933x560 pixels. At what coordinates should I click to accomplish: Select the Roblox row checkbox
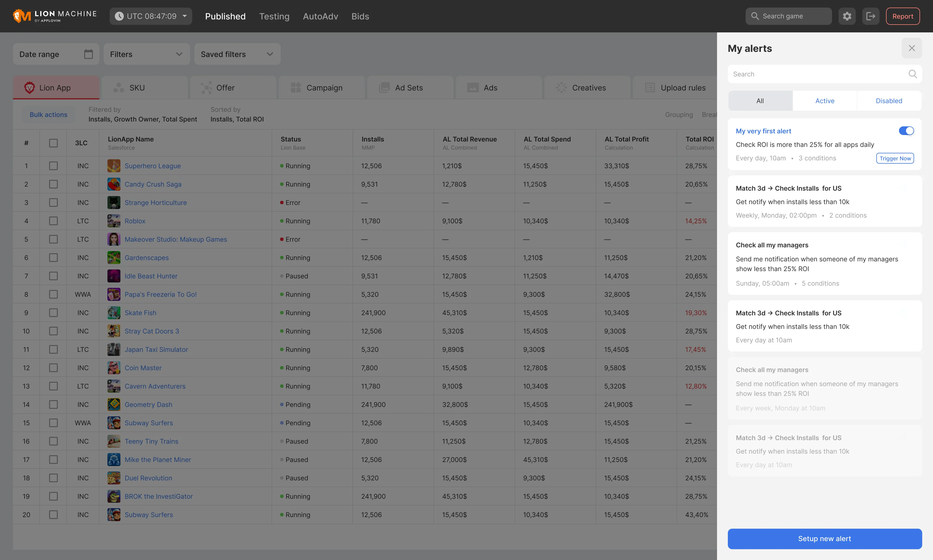[x=53, y=221]
